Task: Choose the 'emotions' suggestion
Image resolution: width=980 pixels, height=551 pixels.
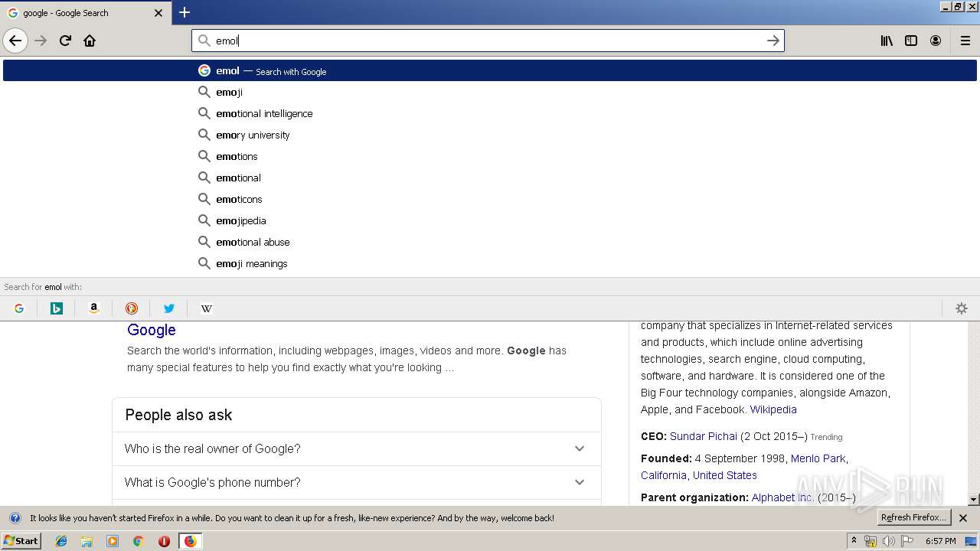Action: click(490, 156)
